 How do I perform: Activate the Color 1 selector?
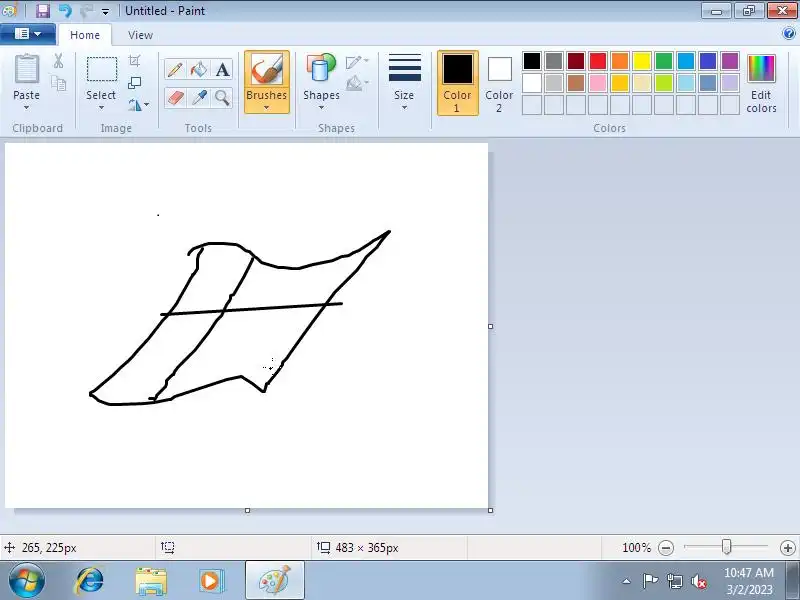(457, 83)
